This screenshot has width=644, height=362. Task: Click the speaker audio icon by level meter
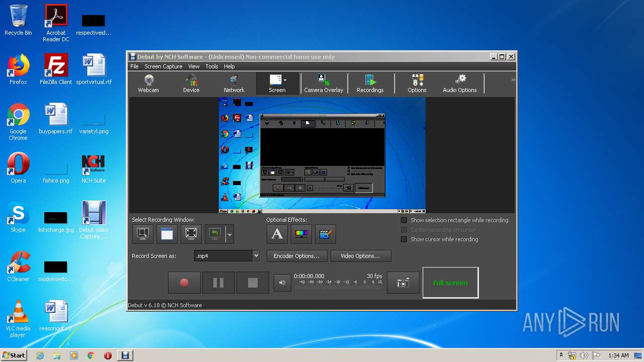(x=282, y=283)
